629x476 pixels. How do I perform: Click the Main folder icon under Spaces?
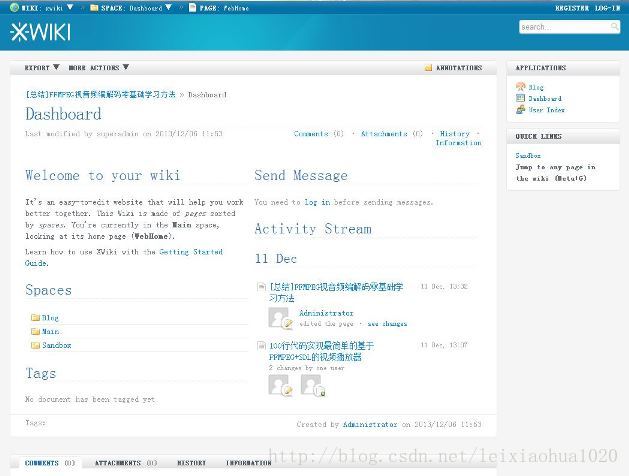pyautogui.click(x=35, y=331)
